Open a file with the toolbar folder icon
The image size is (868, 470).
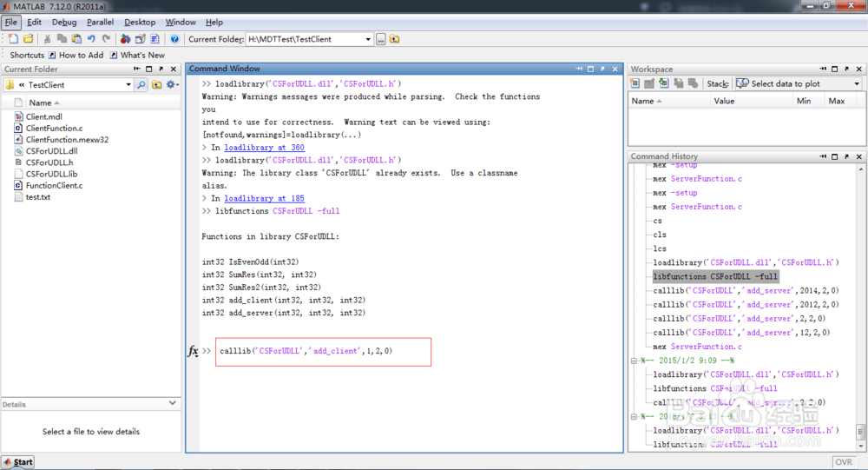coord(29,39)
